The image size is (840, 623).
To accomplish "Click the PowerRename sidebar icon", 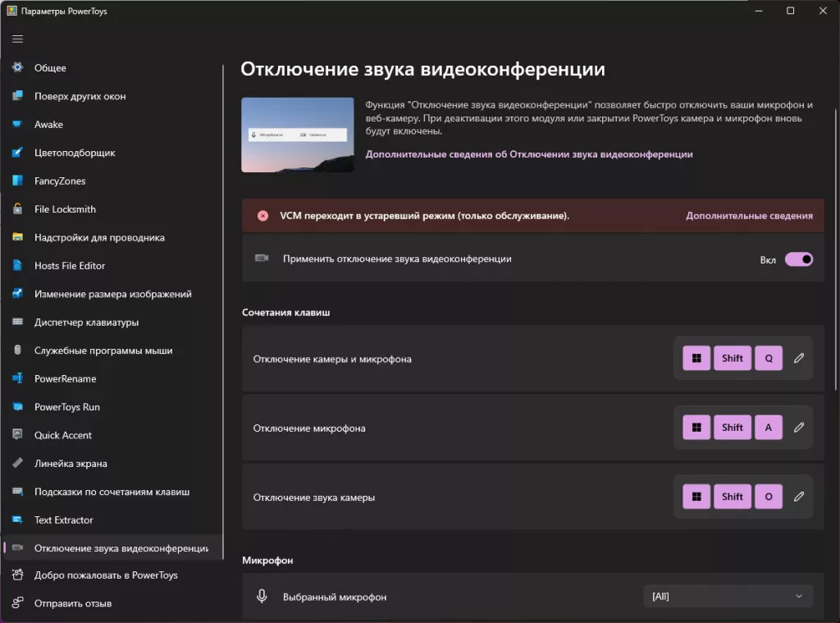I will [18, 378].
